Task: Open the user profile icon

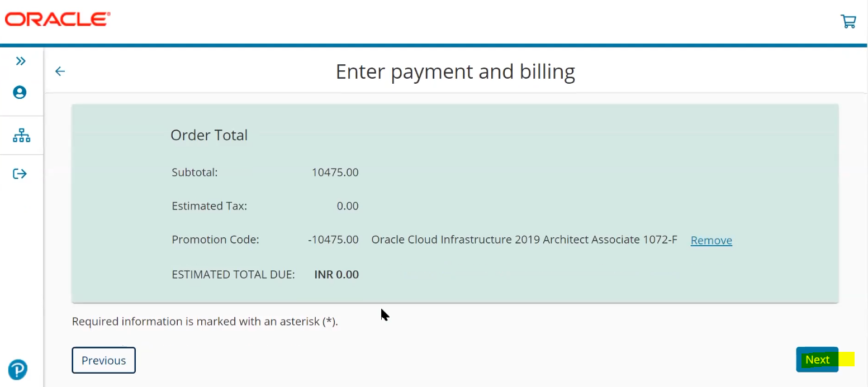Action: click(20, 92)
